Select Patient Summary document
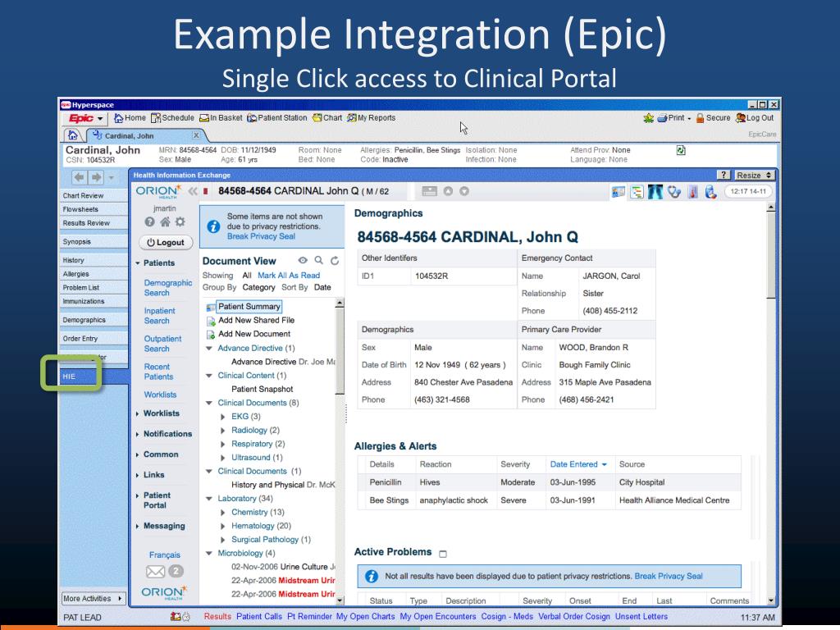 [x=249, y=307]
